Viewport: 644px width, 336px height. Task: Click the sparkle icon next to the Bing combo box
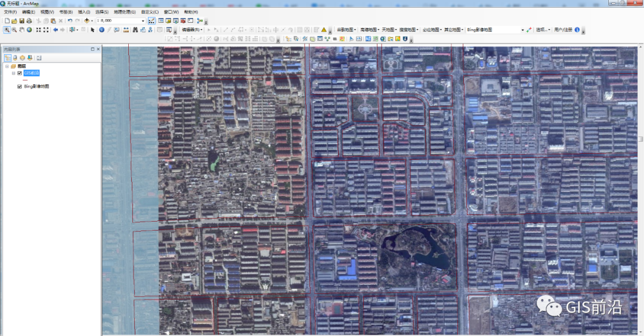tap(529, 30)
